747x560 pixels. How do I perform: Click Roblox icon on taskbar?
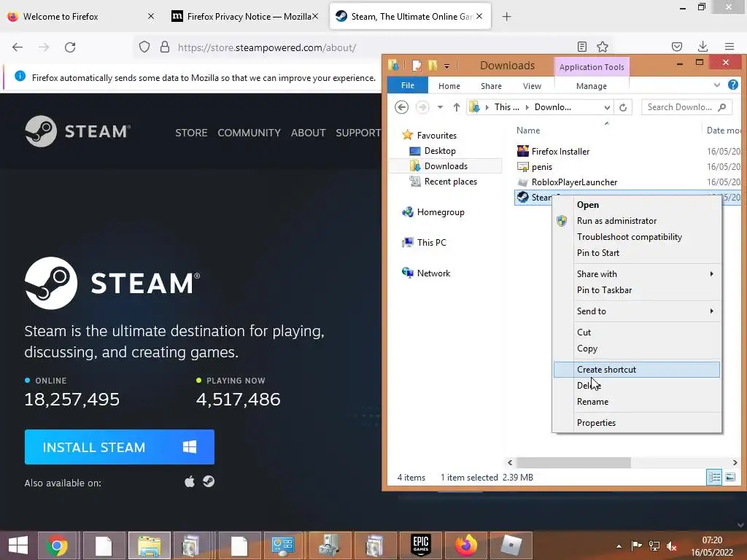coord(511,545)
